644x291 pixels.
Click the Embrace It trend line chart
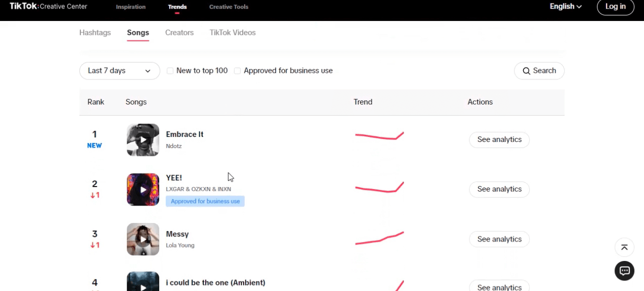click(x=379, y=136)
